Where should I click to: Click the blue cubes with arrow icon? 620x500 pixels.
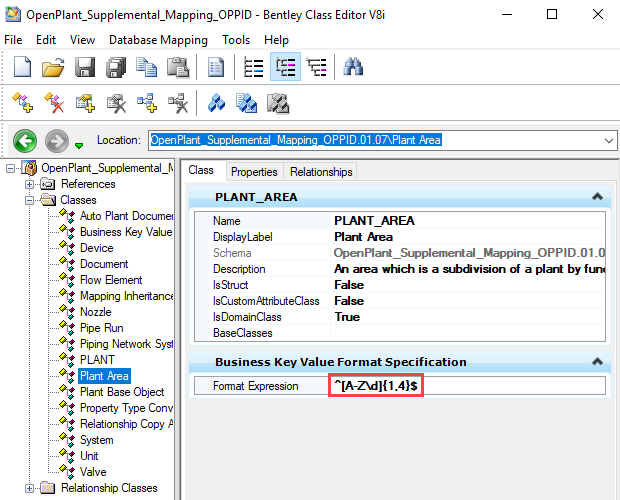[x=246, y=103]
